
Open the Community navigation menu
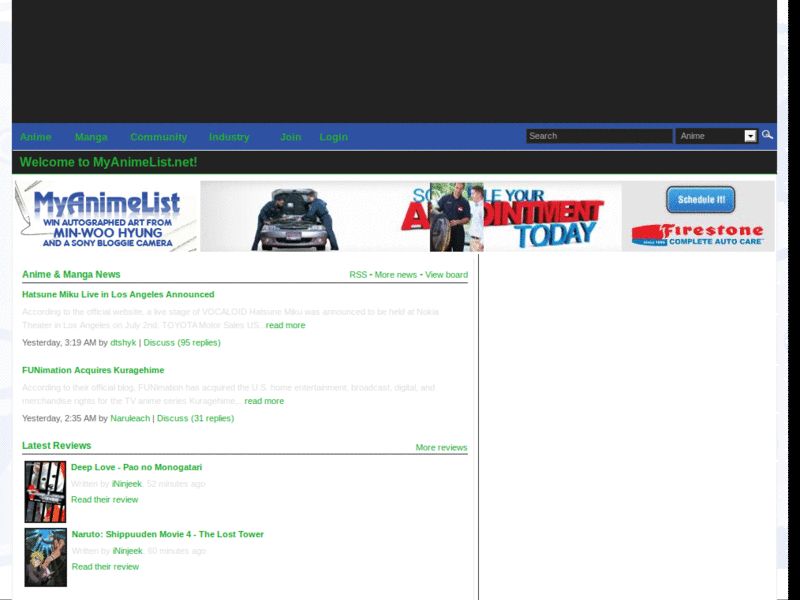click(158, 137)
